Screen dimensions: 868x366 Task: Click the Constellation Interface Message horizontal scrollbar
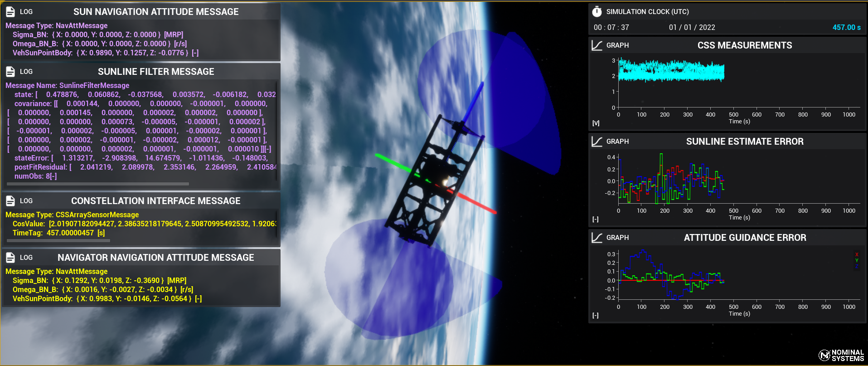click(58, 241)
